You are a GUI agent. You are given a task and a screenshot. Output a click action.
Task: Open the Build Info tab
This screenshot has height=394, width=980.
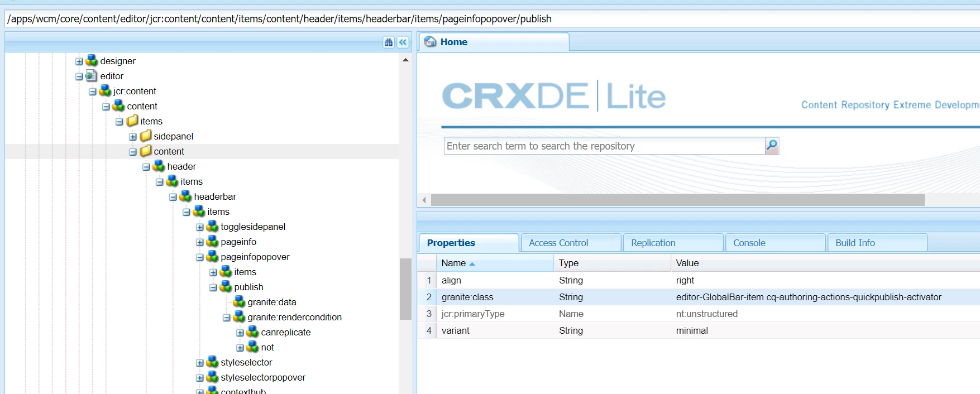click(x=877, y=243)
